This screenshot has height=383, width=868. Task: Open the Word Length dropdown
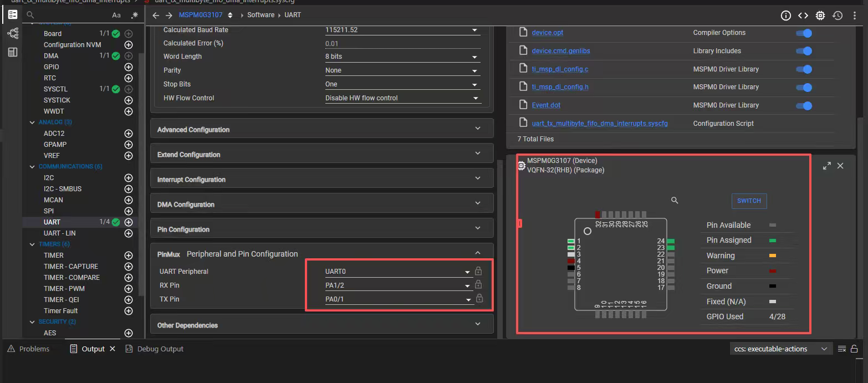(x=402, y=57)
